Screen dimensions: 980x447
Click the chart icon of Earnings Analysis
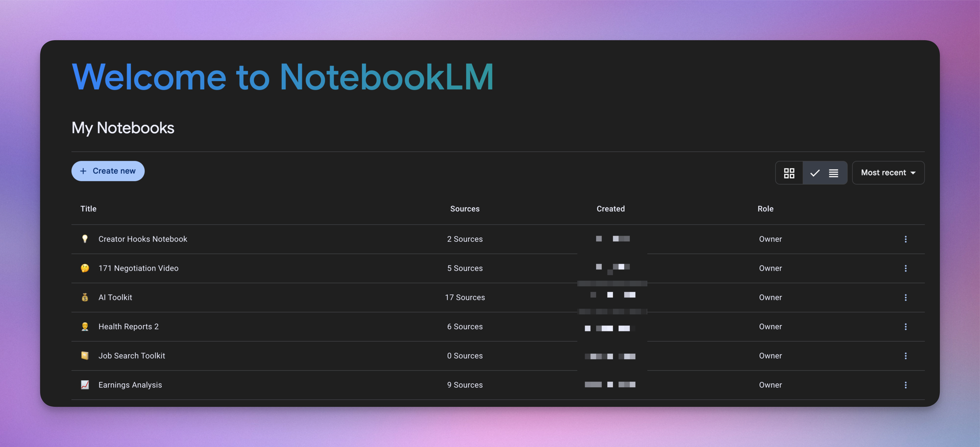point(85,385)
